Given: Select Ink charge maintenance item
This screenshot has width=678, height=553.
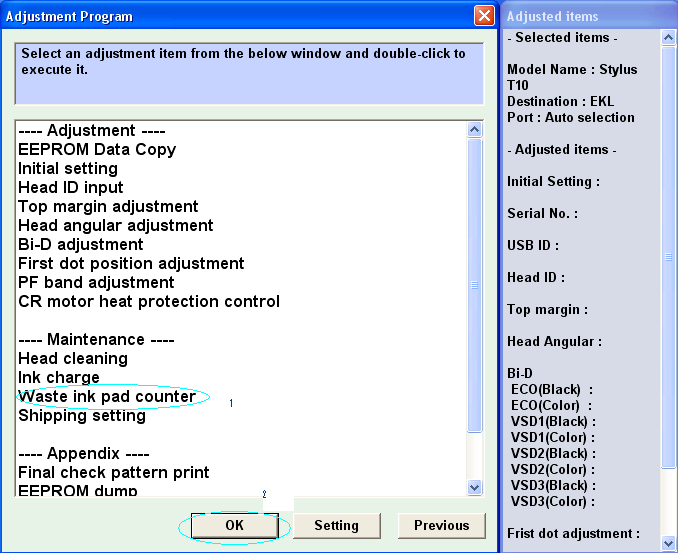Looking at the screenshot, I should (58, 377).
